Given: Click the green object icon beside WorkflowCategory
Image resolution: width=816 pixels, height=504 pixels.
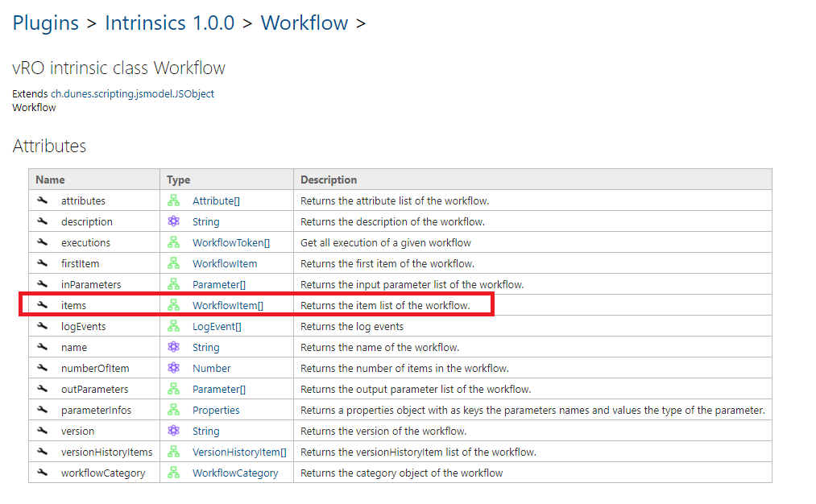Looking at the screenshot, I should coord(173,473).
